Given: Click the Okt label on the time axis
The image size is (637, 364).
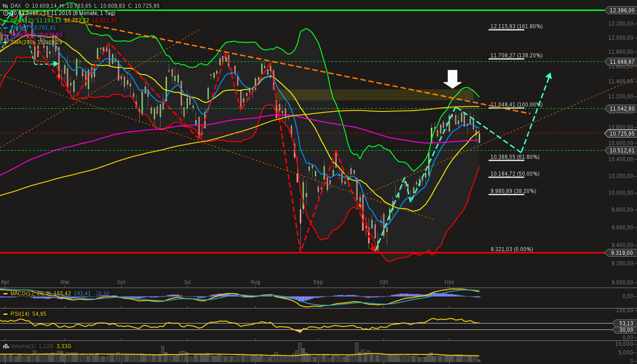Looking at the screenshot, I should [x=384, y=282].
